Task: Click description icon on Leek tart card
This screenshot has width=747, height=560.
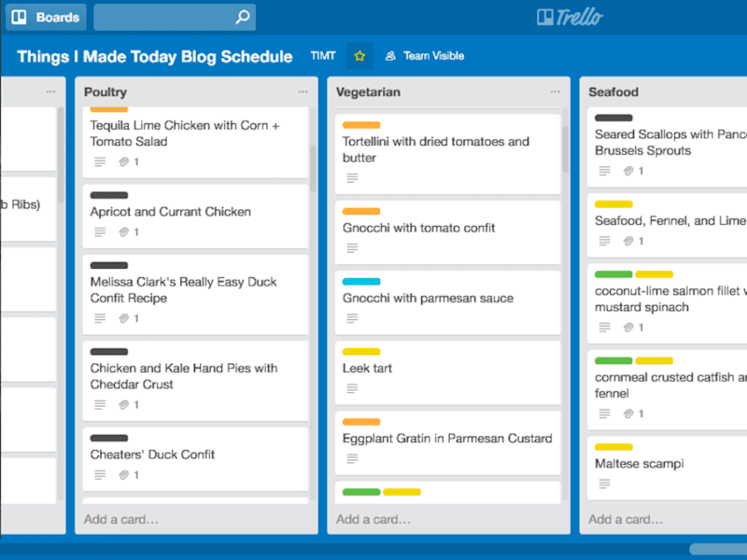Action: pyautogui.click(x=352, y=388)
